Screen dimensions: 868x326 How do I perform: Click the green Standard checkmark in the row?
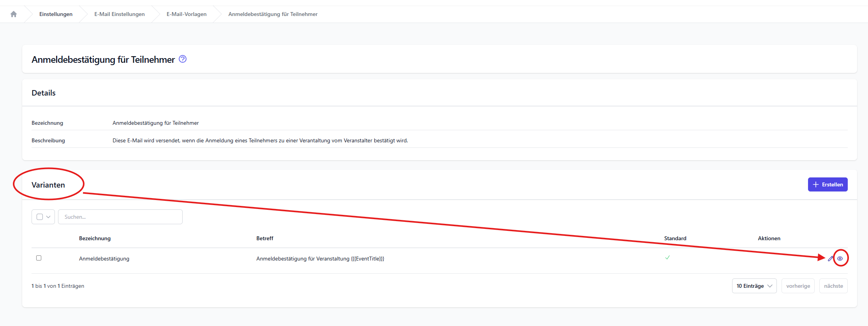click(x=667, y=258)
